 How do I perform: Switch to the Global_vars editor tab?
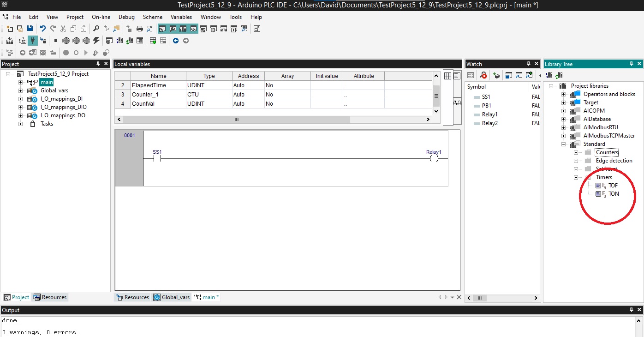coord(172,297)
